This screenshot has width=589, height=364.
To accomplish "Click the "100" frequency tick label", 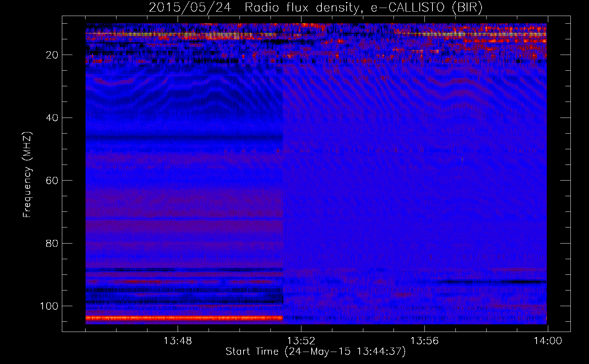I will (x=49, y=306).
